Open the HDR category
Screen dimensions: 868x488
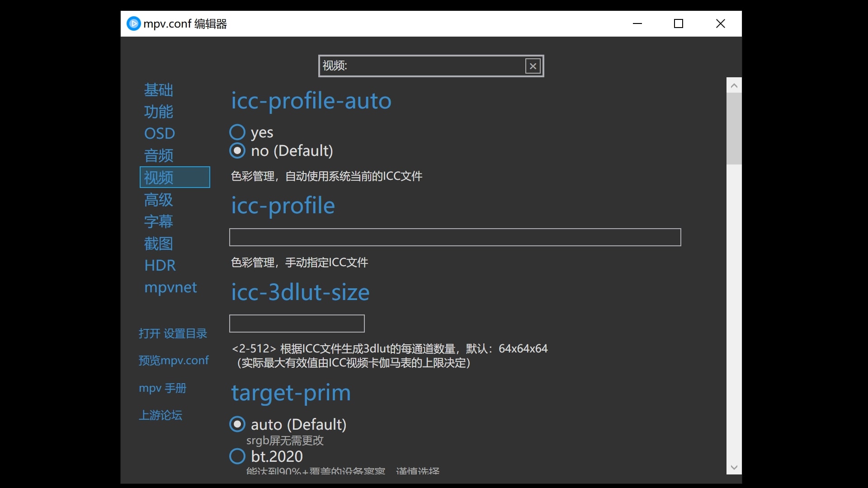(x=160, y=265)
